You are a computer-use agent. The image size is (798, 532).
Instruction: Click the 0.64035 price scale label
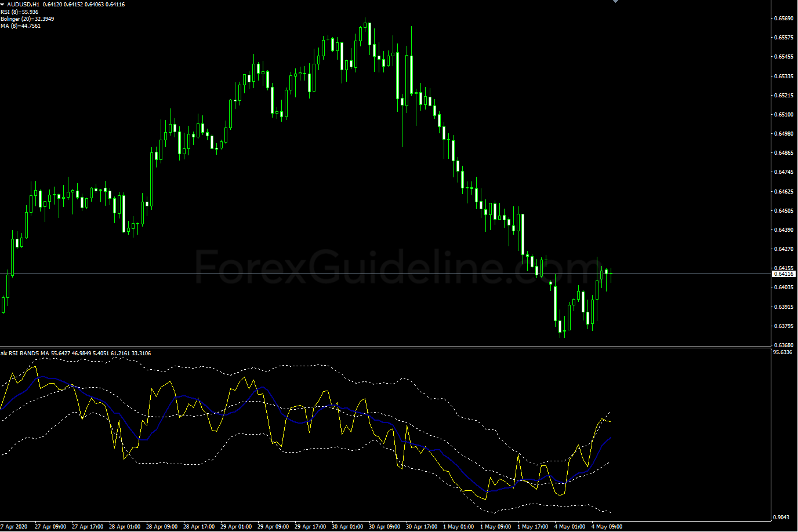(784, 287)
